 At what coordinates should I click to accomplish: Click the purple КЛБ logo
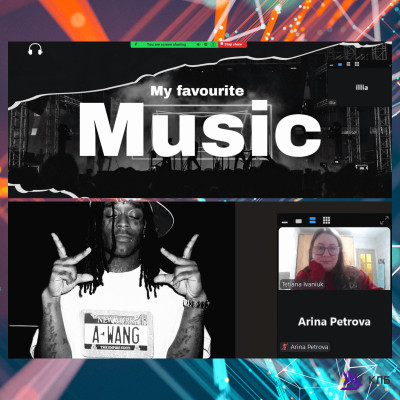365,380
